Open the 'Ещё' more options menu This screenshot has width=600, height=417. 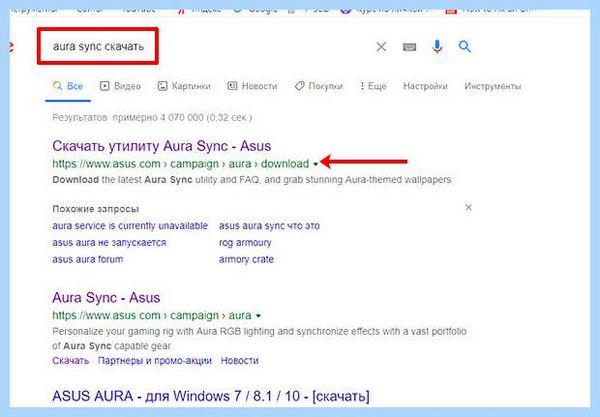click(x=373, y=86)
